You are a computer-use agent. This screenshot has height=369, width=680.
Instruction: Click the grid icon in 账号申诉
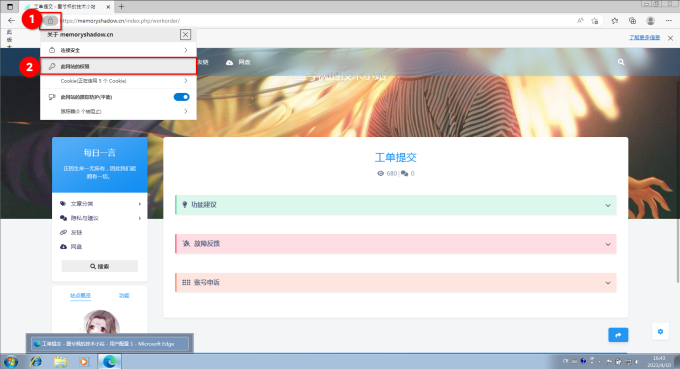click(186, 283)
